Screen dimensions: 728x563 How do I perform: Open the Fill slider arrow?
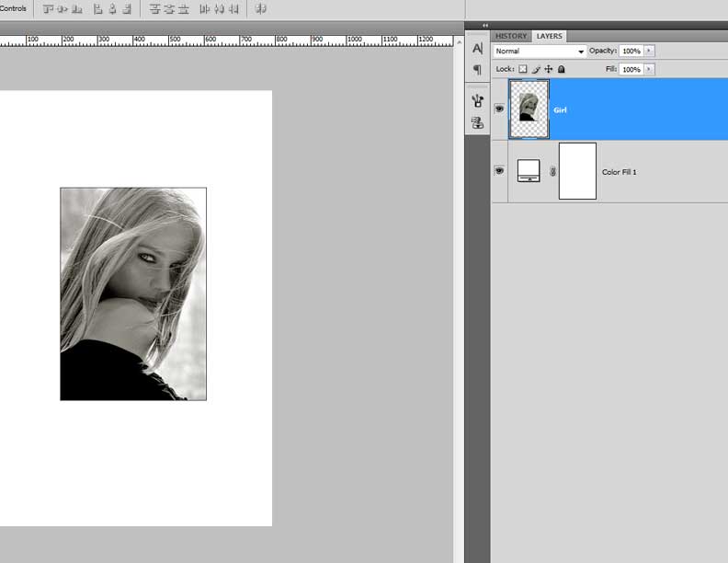649,69
